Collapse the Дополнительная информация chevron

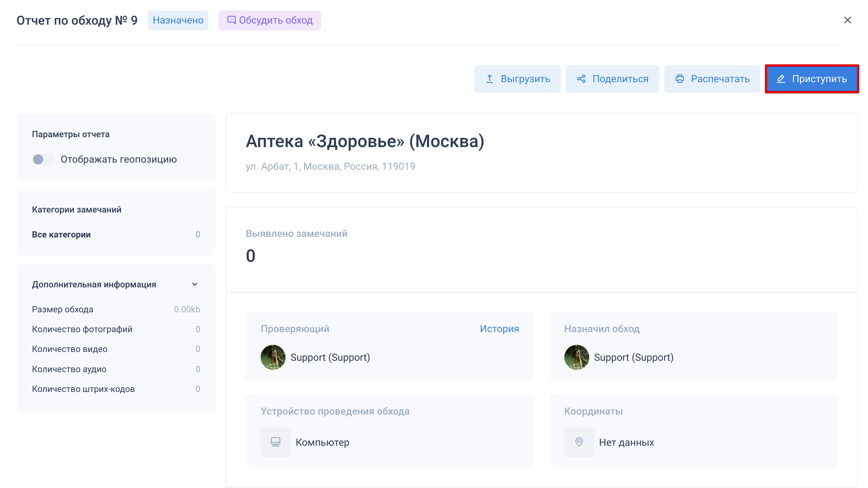tap(195, 285)
